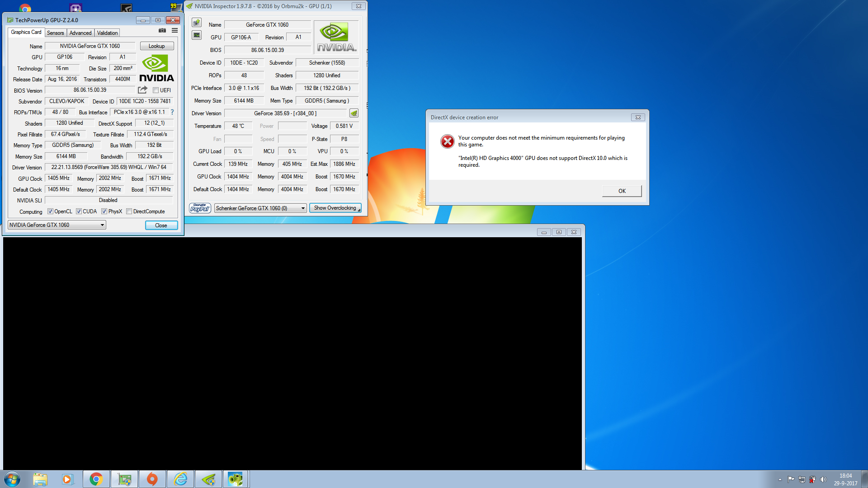Click the Release Date value Aug 16, 2016

(x=62, y=79)
